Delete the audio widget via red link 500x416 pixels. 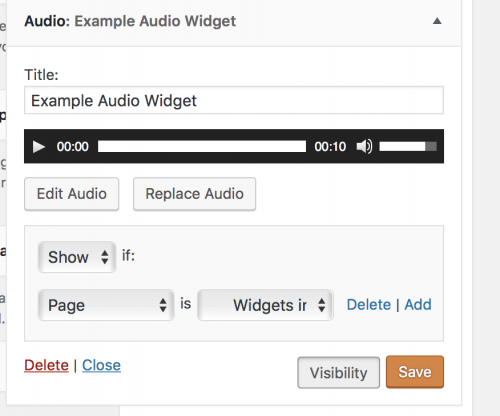pos(46,365)
